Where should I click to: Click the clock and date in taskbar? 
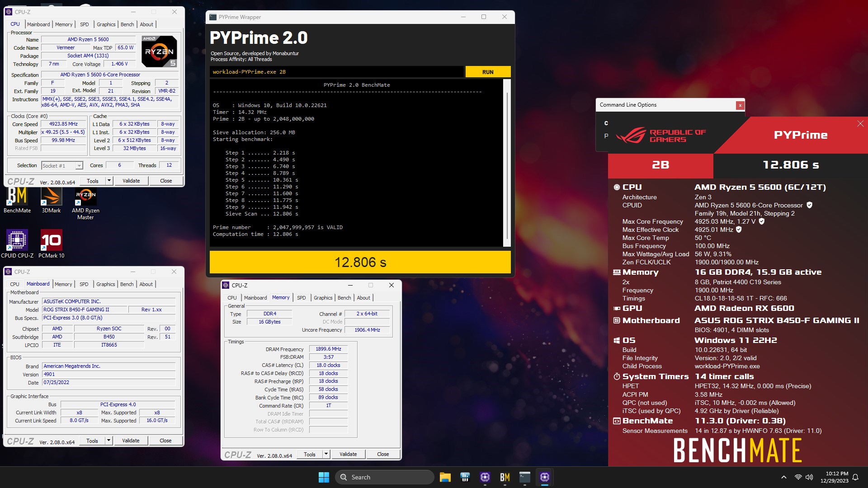pyautogui.click(x=835, y=477)
